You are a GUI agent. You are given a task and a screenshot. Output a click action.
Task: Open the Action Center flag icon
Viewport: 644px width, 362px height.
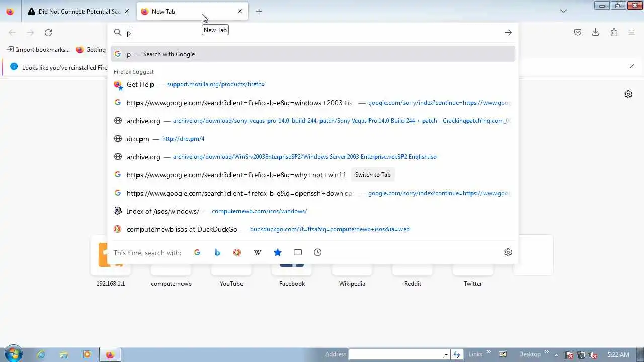(x=569, y=354)
